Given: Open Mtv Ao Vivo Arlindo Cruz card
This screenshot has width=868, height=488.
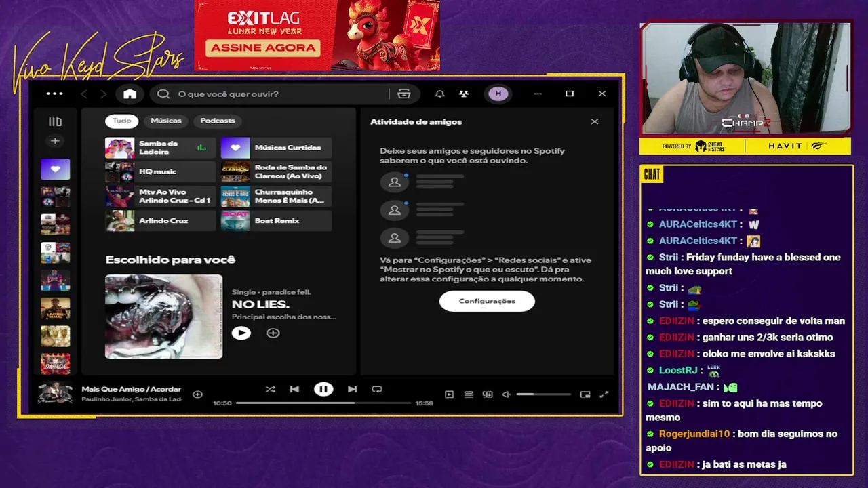Looking at the screenshot, I should pos(160,196).
